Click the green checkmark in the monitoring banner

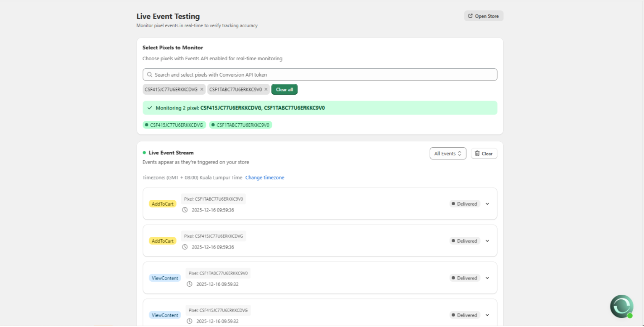149,108
